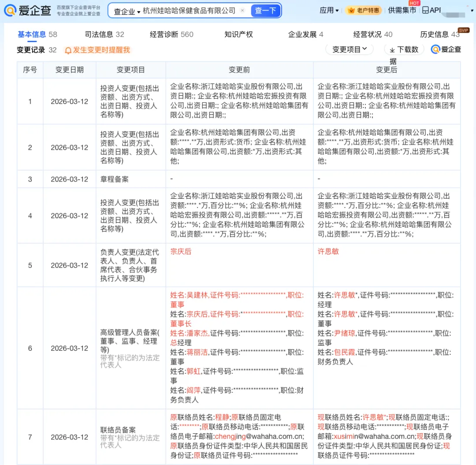Expand the user account arrow at top right
476x465 pixels.
pos(472,11)
